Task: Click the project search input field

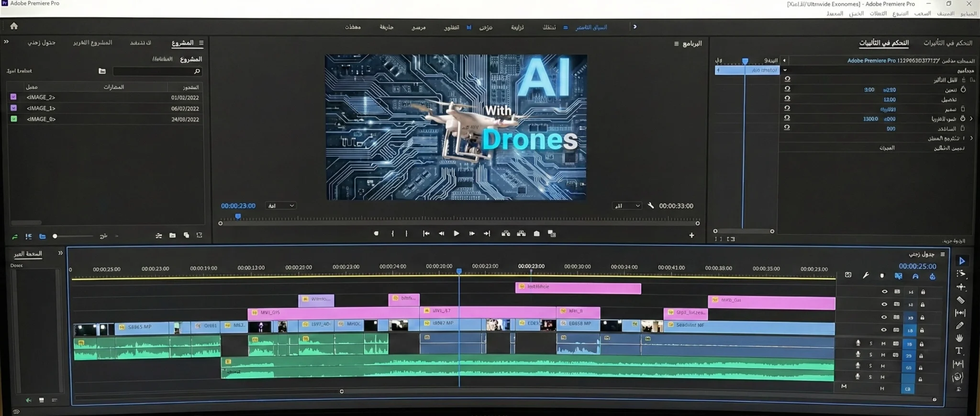Action: 153,71
